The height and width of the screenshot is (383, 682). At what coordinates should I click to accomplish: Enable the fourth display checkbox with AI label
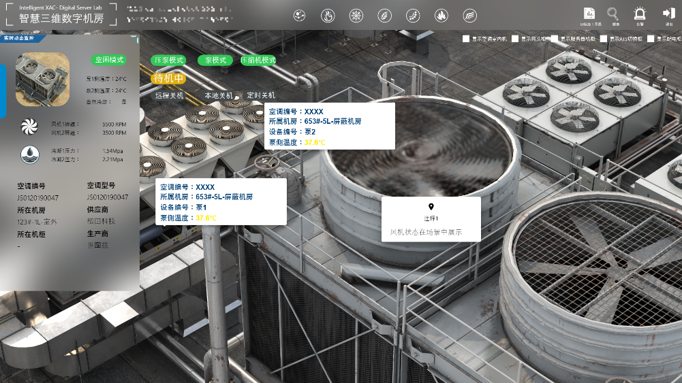603,39
